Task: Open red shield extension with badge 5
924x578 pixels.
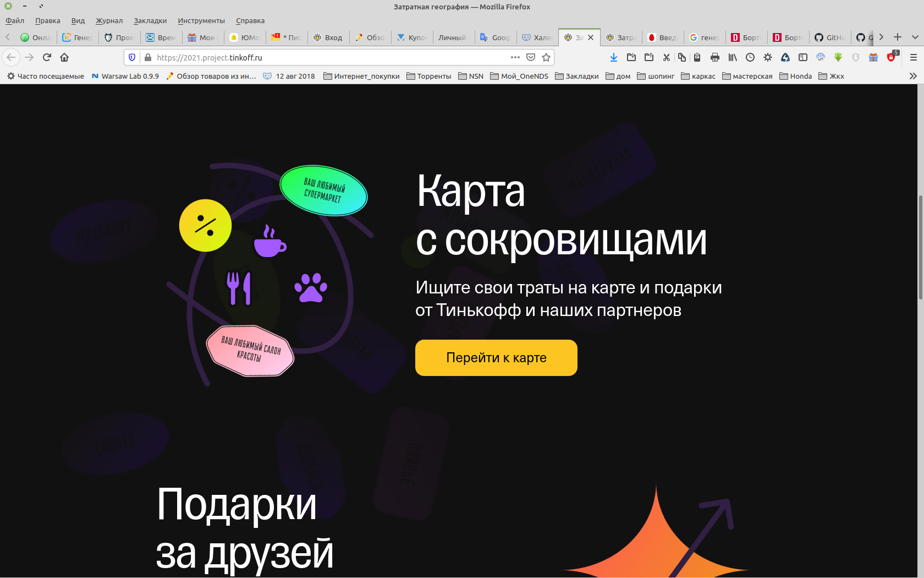Action: click(892, 57)
